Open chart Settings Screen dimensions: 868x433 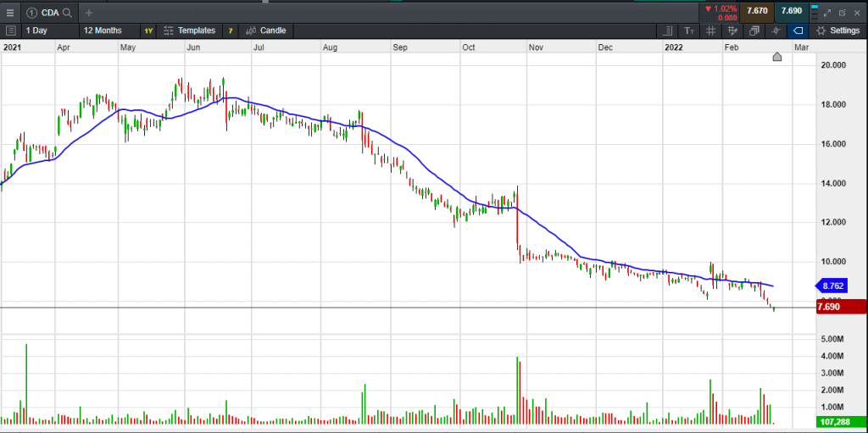(x=837, y=31)
